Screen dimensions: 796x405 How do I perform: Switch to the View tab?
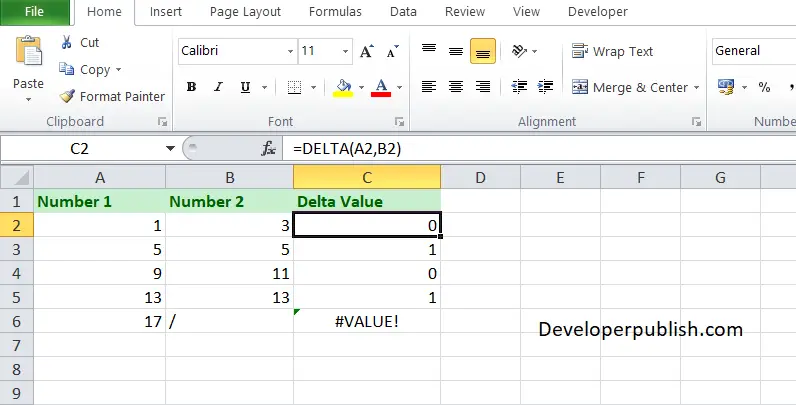click(526, 12)
